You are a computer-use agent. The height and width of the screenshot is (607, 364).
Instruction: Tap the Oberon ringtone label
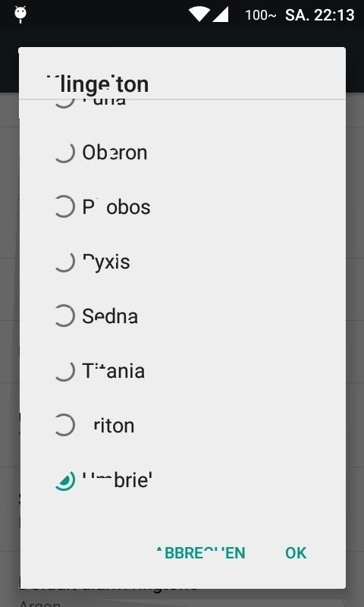click(115, 153)
